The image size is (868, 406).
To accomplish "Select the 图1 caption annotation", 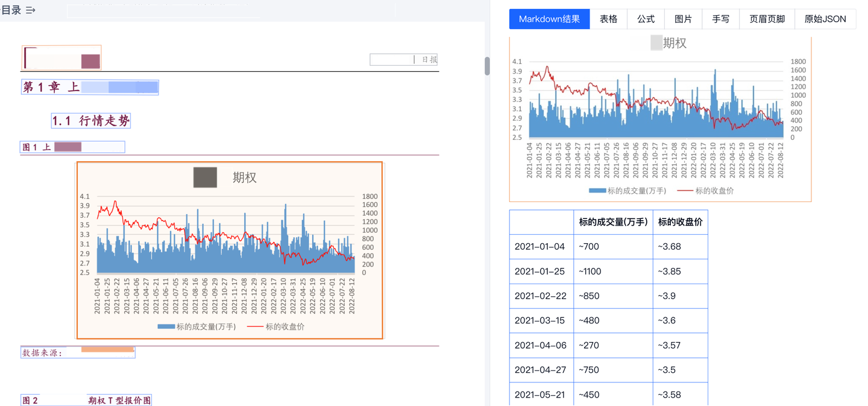I will (72, 147).
